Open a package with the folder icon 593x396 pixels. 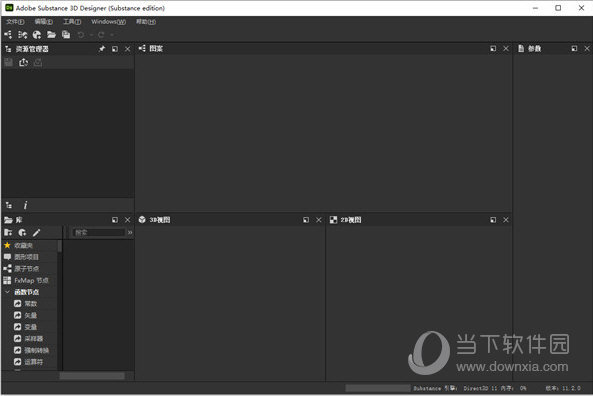[51, 35]
